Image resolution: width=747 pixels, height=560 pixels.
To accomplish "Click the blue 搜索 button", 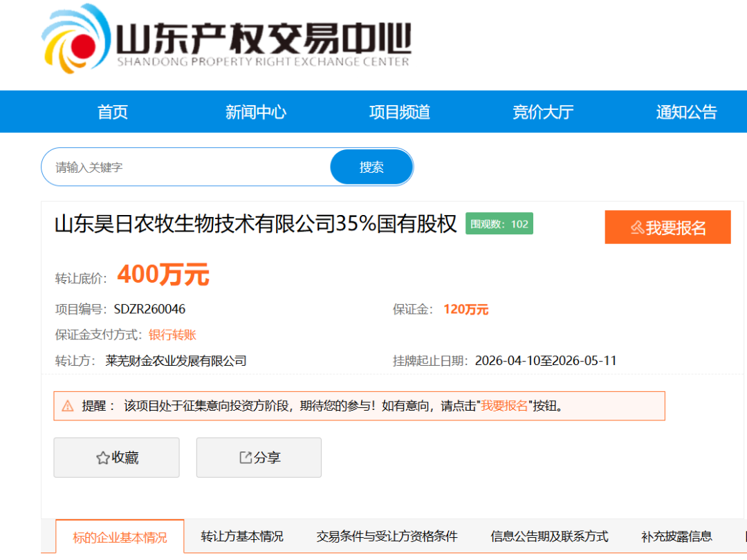I will (371, 167).
